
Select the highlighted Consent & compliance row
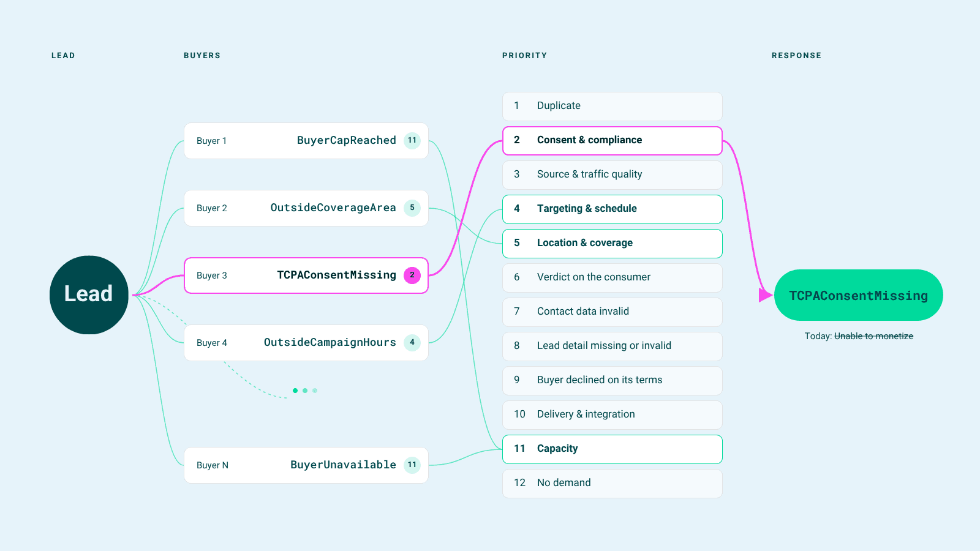point(612,141)
